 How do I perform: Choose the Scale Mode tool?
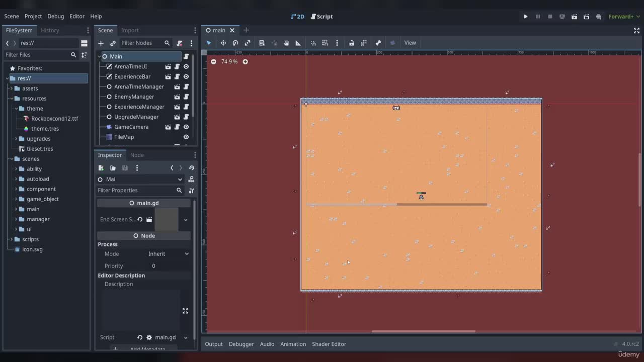click(248, 43)
